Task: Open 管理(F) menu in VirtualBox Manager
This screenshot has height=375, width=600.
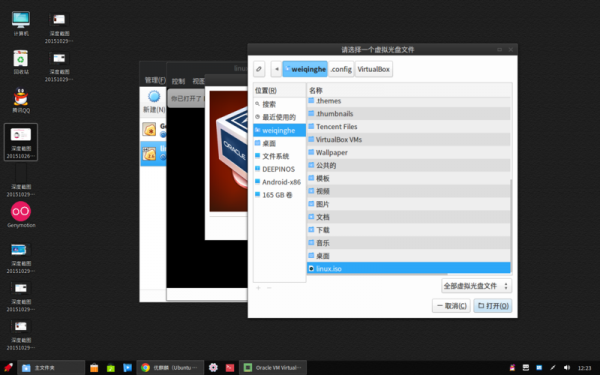Action: click(x=155, y=80)
